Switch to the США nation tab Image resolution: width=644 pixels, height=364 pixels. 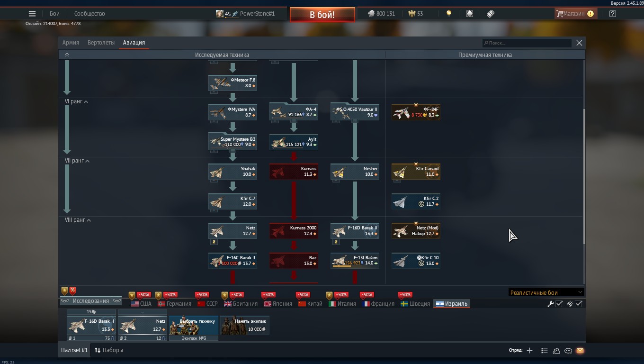pos(142,304)
